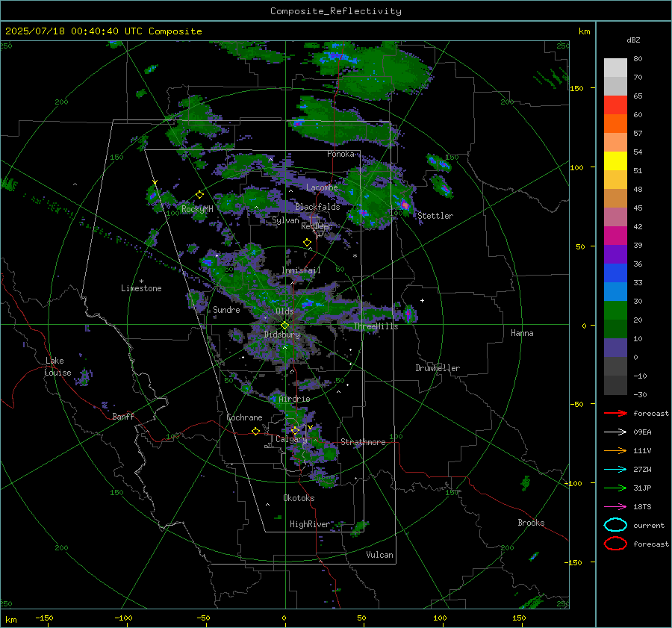Click the 'Strathmore' map label

click(363, 442)
